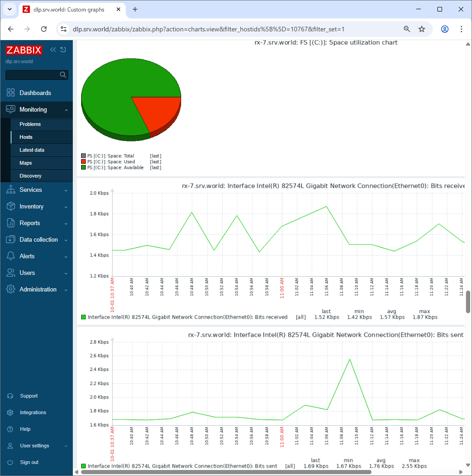The height and width of the screenshot is (476, 472).
Task: Click the red Space Used legend swatch
Action: coord(83,161)
